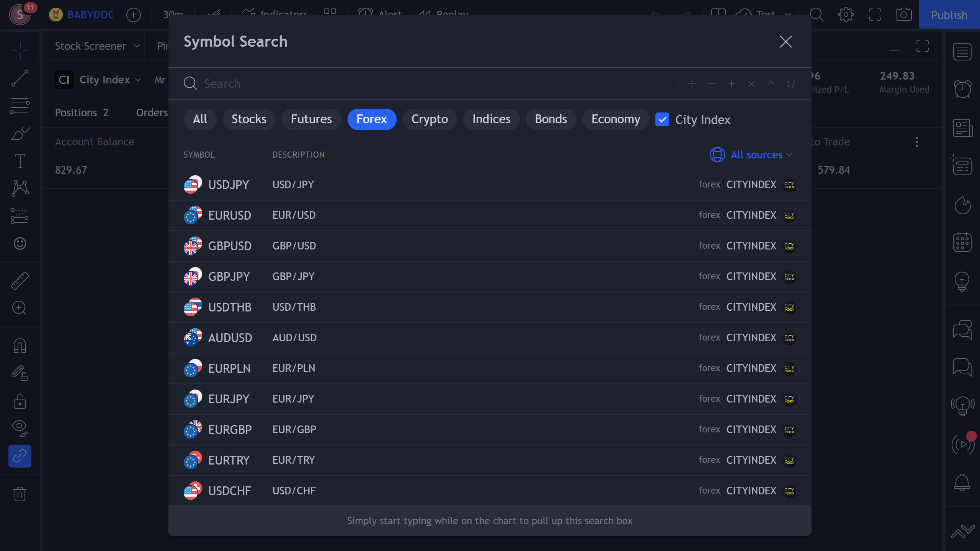The height and width of the screenshot is (551, 980).
Task: Toggle the lock all drawings icon
Action: [20, 402]
